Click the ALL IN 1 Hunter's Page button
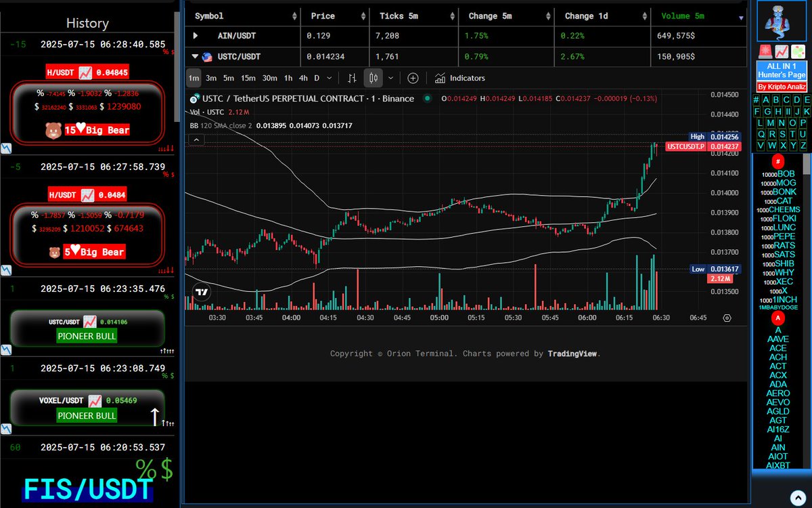 pos(781,70)
